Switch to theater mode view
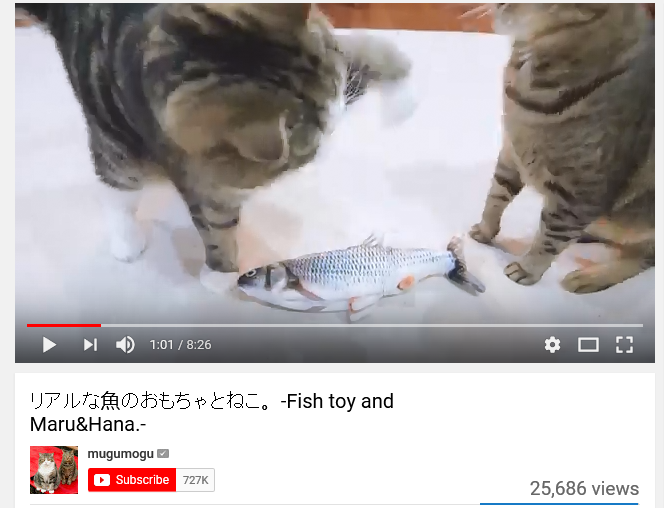The height and width of the screenshot is (508, 664). coord(588,345)
